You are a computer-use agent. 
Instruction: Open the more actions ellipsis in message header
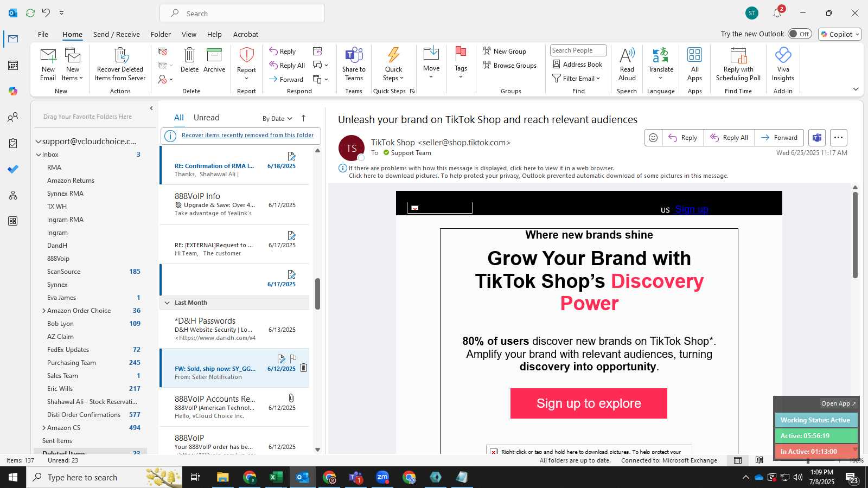click(x=838, y=138)
